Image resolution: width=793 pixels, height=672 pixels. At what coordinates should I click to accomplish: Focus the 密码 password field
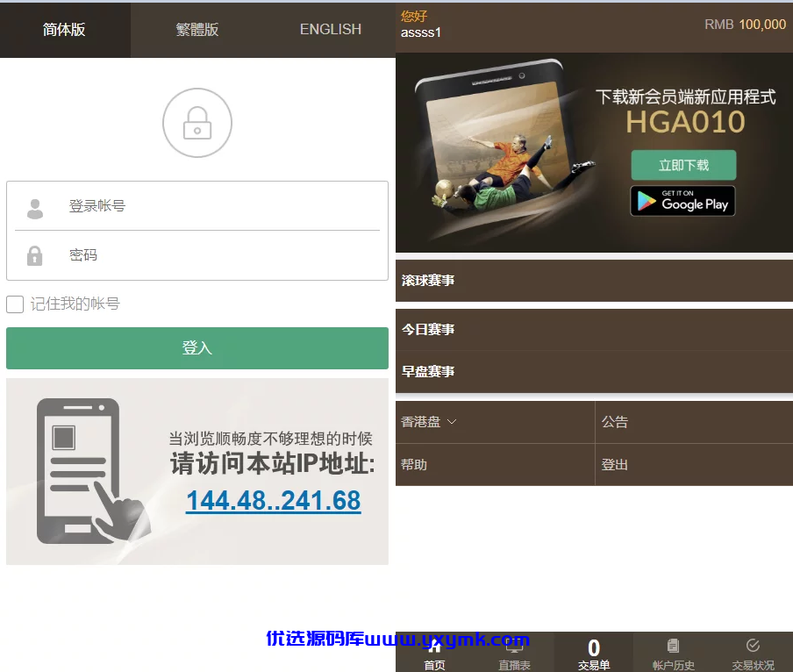[197, 255]
